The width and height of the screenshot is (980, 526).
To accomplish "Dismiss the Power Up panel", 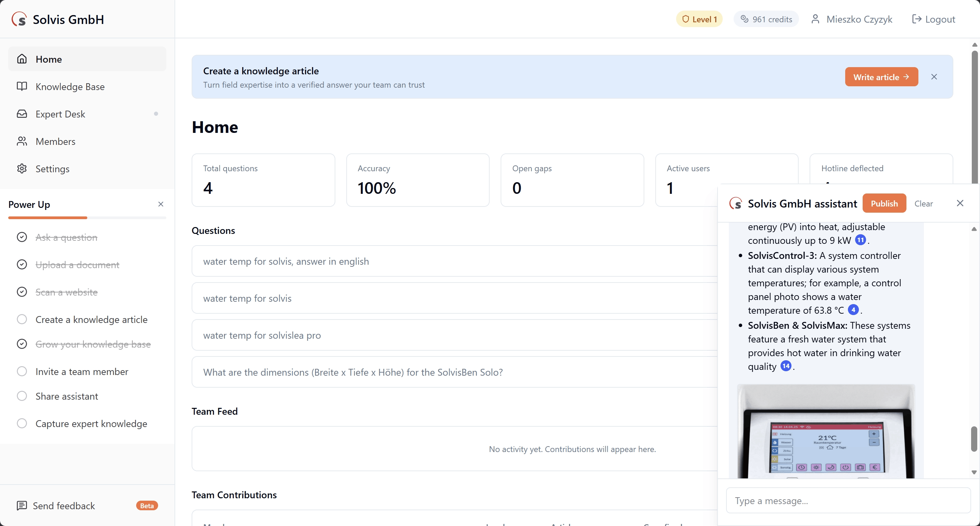I will coord(160,204).
